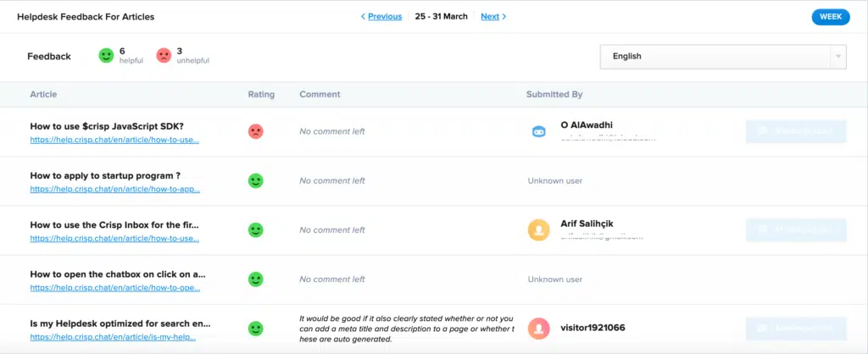Expand language selector using its arrow
The image size is (868, 354).
(x=838, y=57)
